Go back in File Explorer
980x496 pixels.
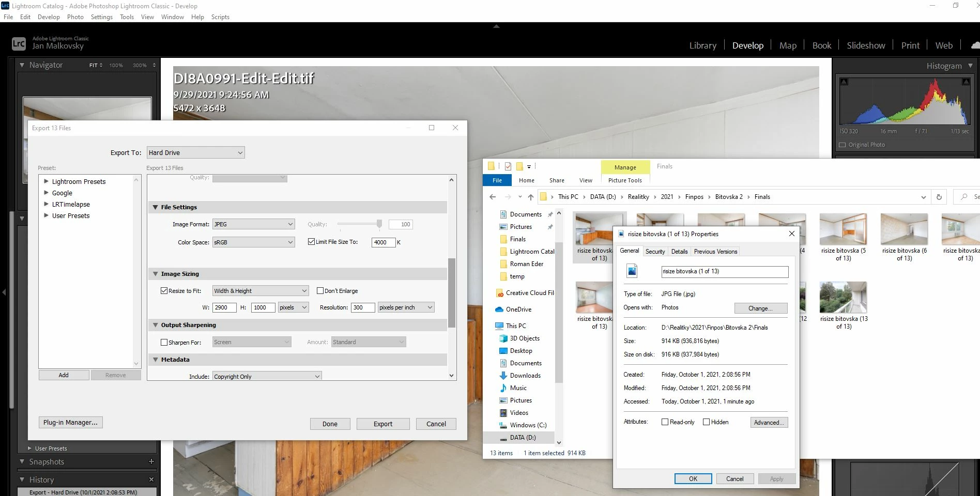(493, 197)
